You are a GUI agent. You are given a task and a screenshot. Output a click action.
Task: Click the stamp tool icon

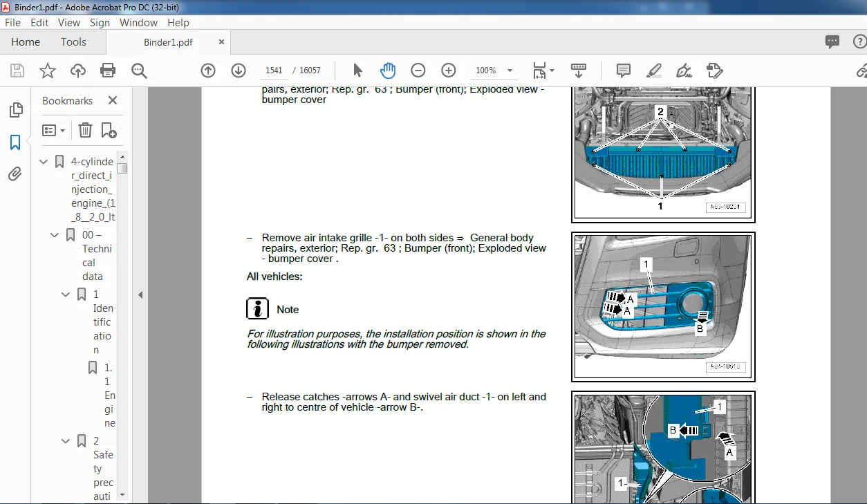[x=714, y=71]
